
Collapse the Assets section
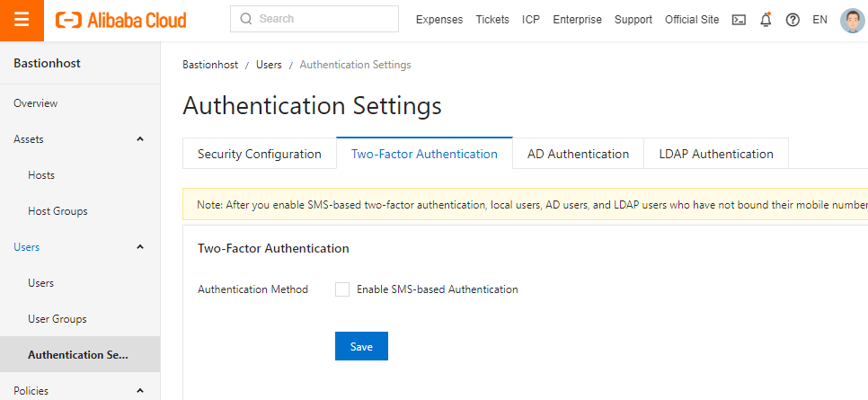click(140, 139)
